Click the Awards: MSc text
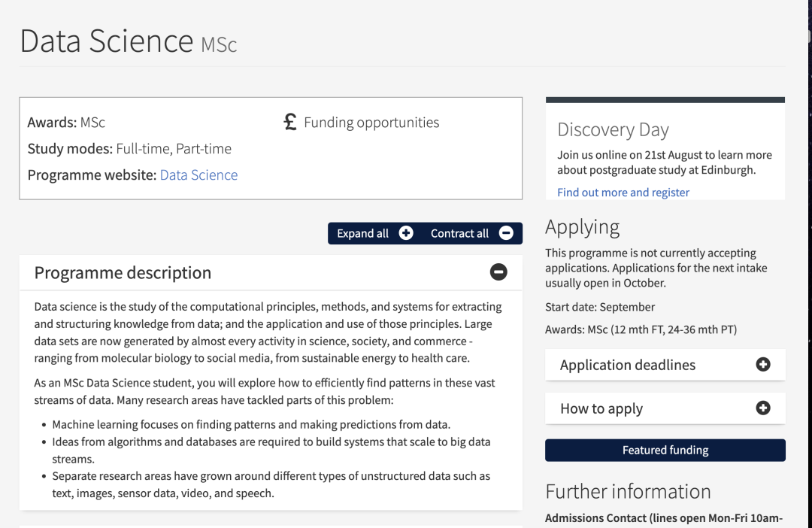This screenshot has height=528, width=812. tap(66, 123)
